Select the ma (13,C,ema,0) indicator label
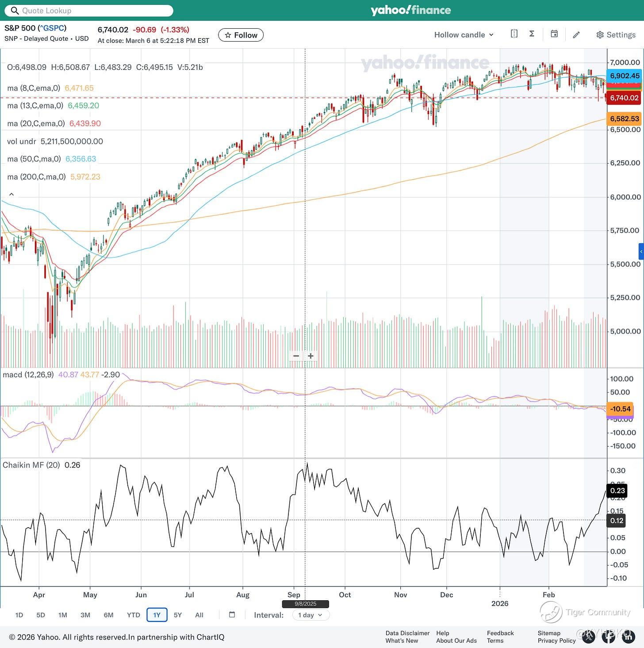This screenshot has height=648, width=644. tap(35, 106)
